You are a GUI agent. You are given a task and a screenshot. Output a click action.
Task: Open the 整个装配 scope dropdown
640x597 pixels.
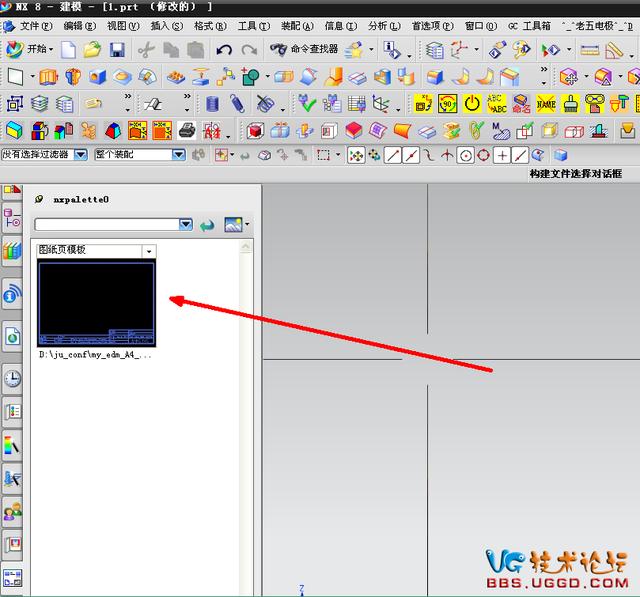[178, 155]
